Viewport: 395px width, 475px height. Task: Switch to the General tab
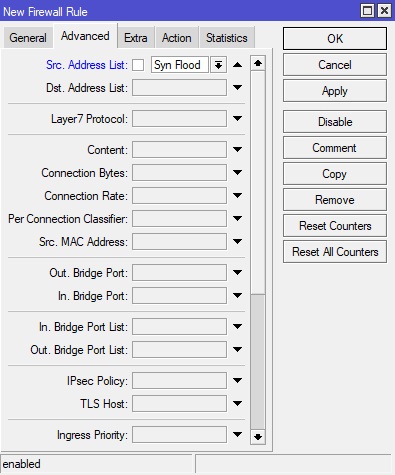click(x=28, y=38)
